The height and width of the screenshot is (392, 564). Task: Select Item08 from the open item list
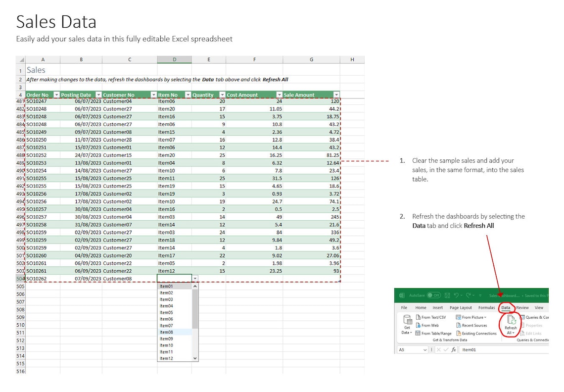pyautogui.click(x=166, y=333)
